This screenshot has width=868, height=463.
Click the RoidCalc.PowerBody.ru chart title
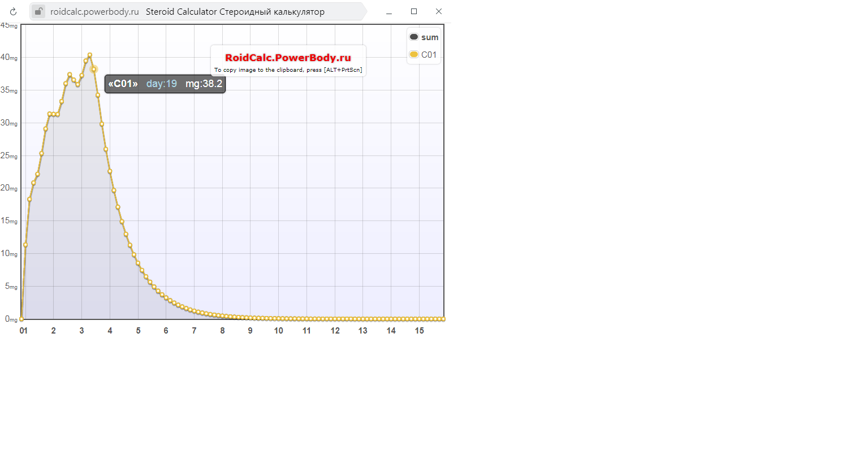pos(288,58)
